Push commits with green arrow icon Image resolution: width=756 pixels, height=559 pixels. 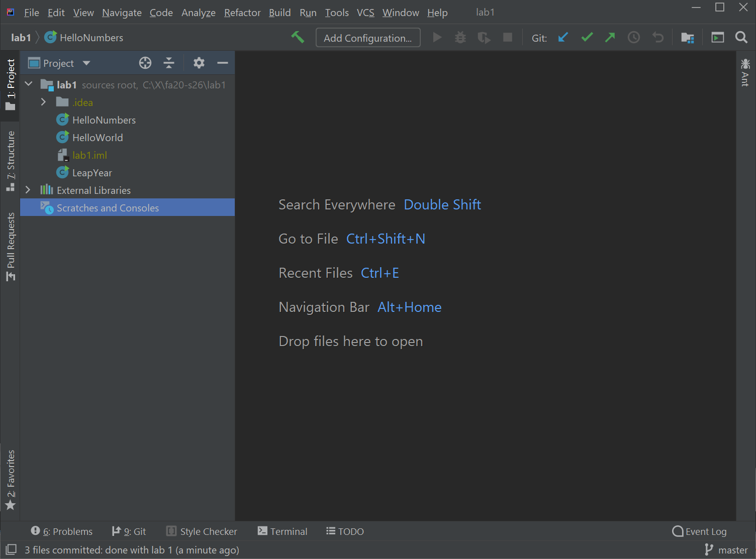tap(610, 37)
